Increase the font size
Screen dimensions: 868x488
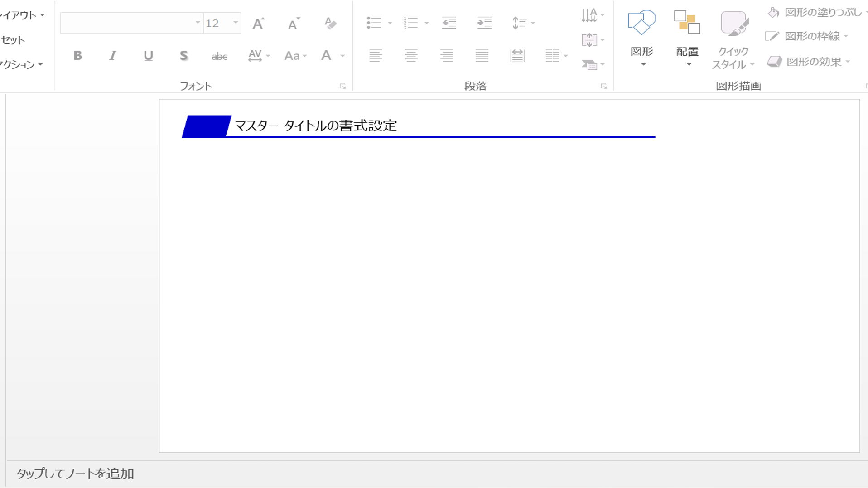tap(257, 23)
